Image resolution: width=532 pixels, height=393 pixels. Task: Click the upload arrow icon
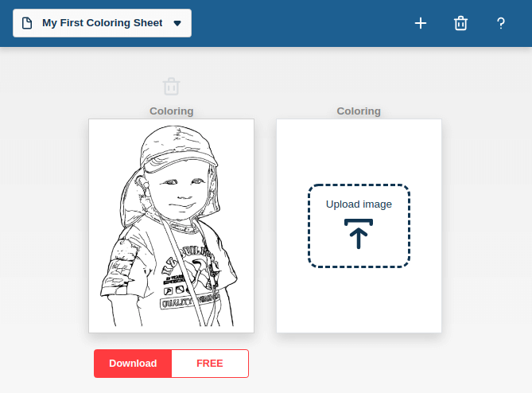(x=359, y=234)
